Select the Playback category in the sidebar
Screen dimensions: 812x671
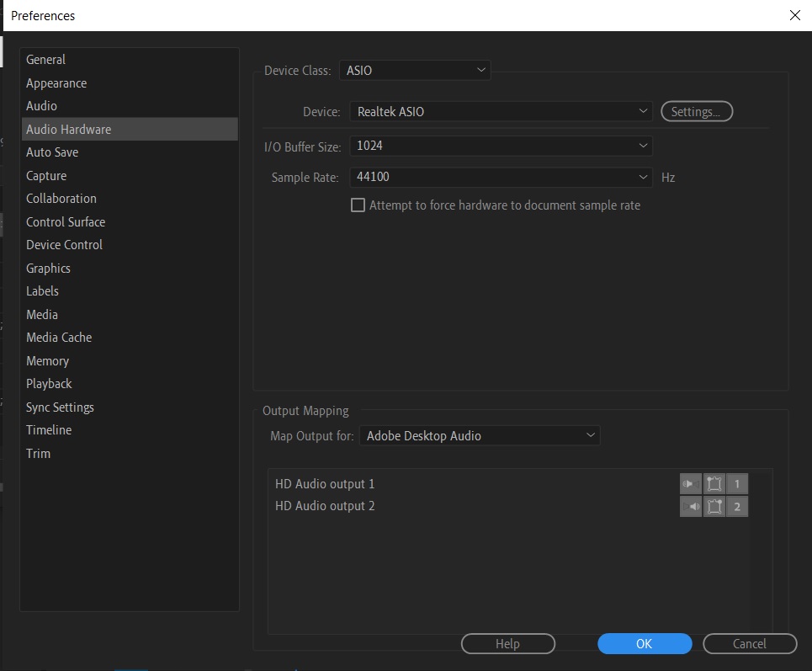[49, 383]
